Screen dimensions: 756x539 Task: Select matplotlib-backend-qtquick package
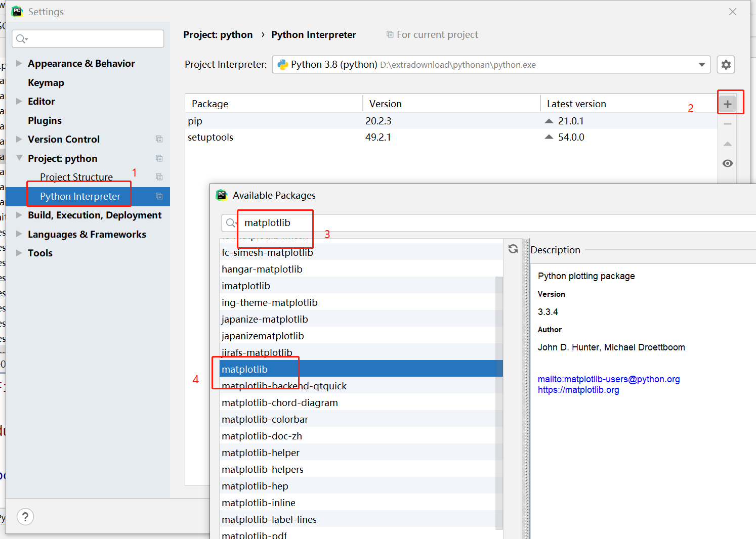(x=357, y=386)
